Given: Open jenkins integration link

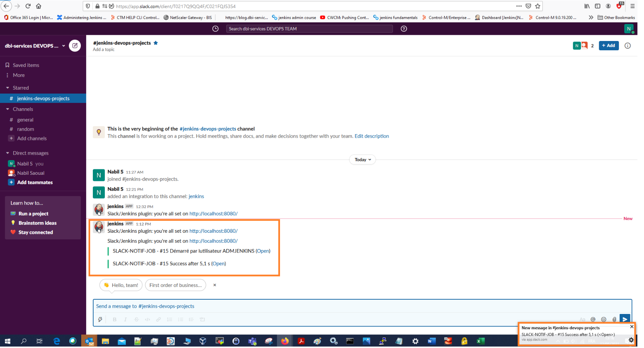Looking at the screenshot, I should [196, 196].
